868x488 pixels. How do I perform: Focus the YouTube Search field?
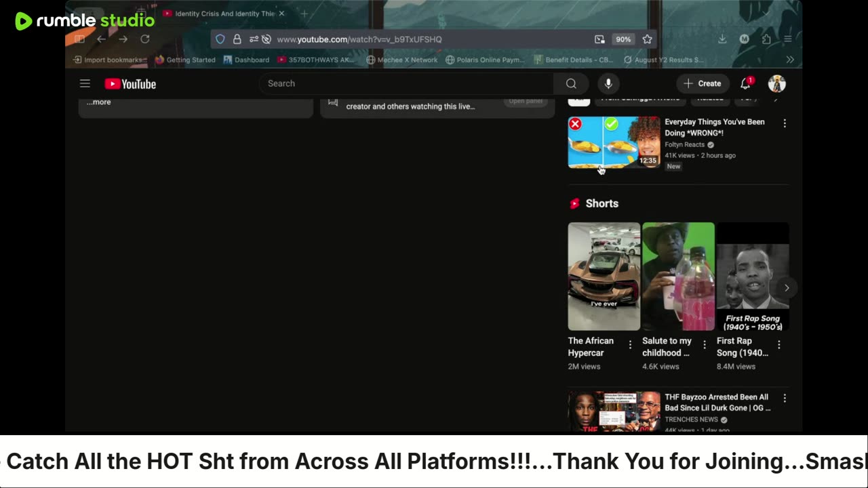click(x=407, y=83)
